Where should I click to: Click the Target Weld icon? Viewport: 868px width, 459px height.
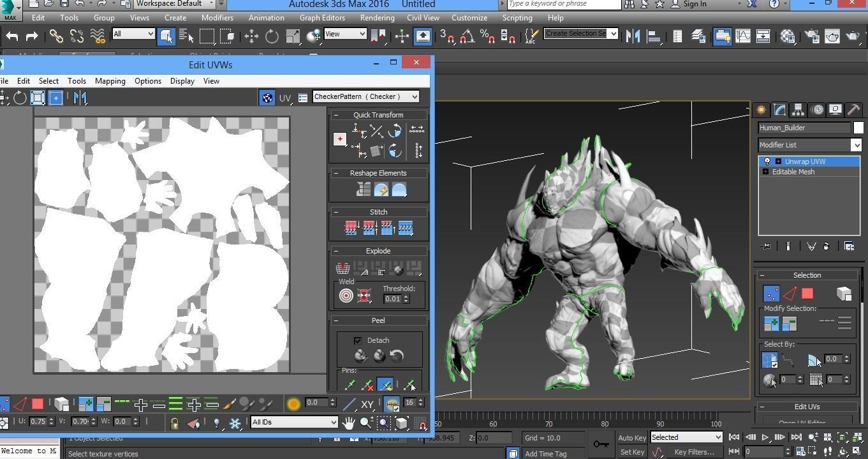point(346,296)
